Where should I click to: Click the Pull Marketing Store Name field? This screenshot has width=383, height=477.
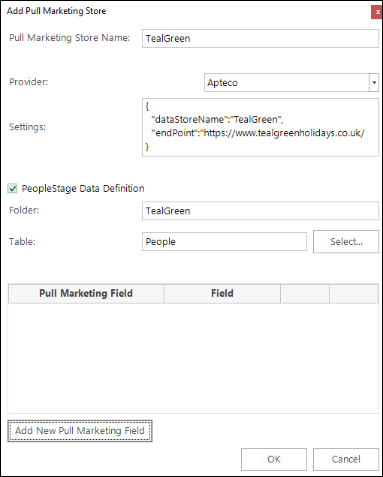click(260, 38)
